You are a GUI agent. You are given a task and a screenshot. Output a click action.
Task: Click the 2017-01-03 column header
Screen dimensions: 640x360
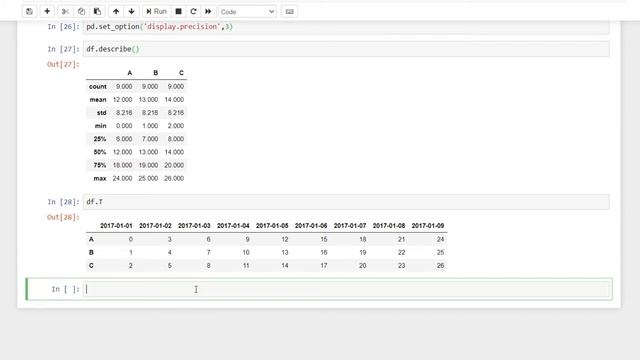(194, 226)
